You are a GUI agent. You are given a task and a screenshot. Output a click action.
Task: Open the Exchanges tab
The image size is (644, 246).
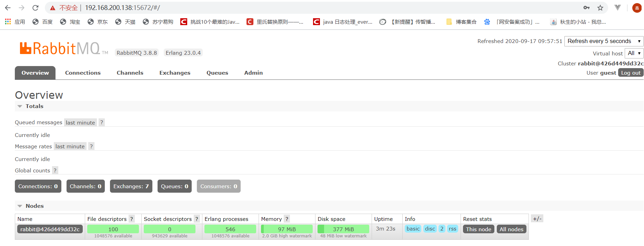(175, 73)
